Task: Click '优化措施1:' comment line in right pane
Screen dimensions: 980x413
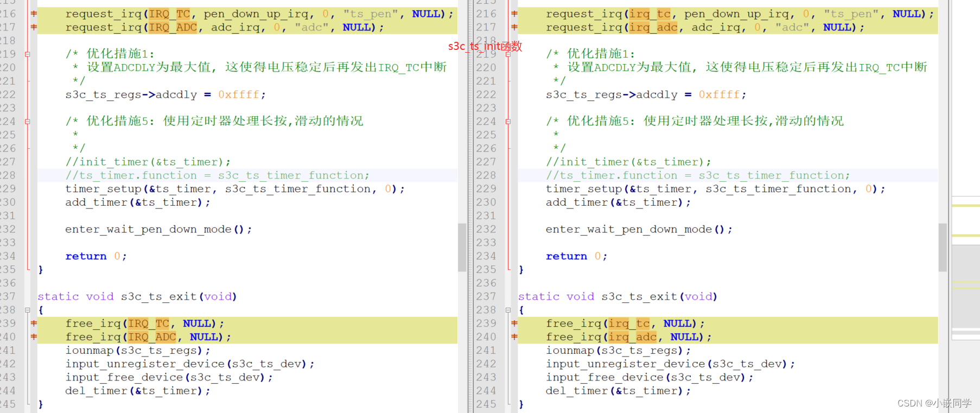Action: 591,54
